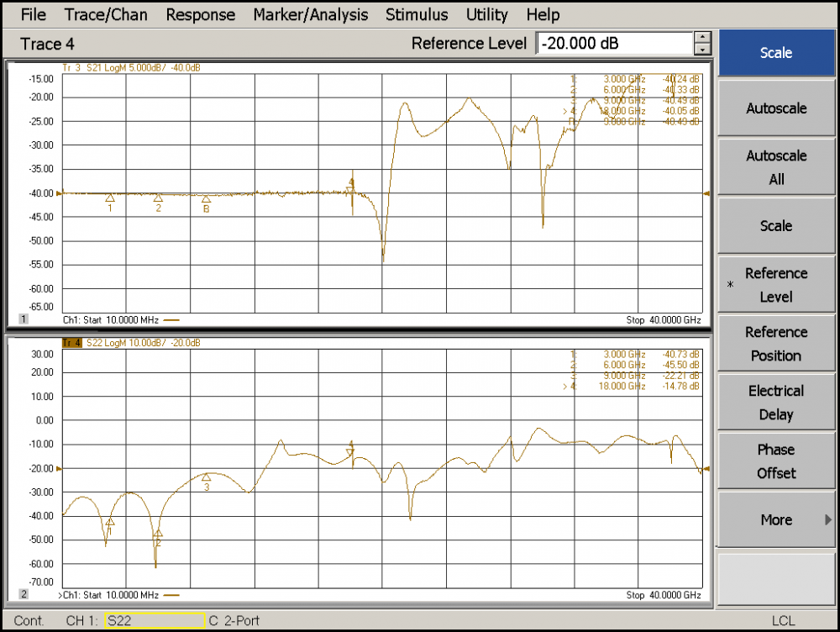Click the Trace 4 title label
The height and width of the screenshot is (632, 840).
click(47, 44)
